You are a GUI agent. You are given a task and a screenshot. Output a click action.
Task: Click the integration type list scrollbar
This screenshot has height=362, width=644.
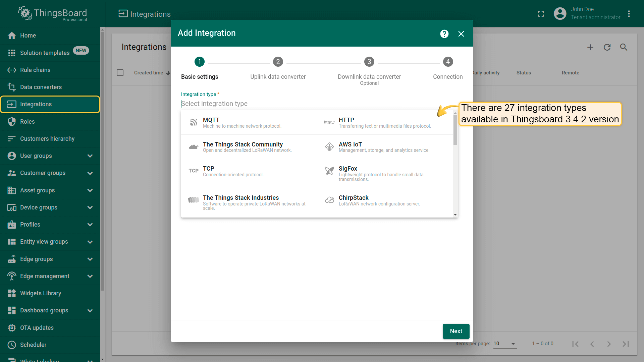(455, 131)
